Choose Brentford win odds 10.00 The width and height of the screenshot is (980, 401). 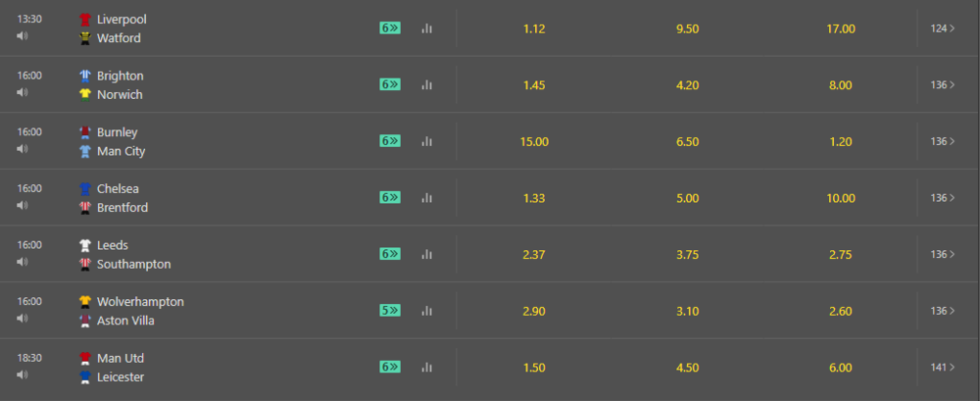click(841, 198)
